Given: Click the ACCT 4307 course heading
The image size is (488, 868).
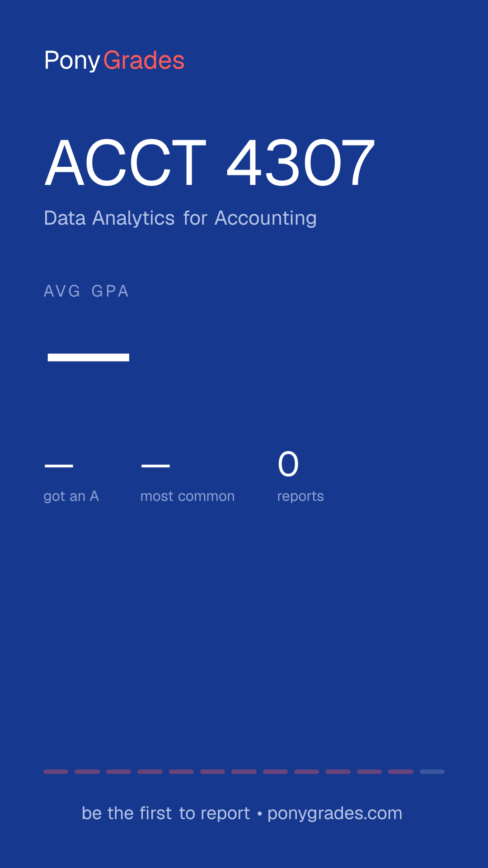Looking at the screenshot, I should tap(210, 162).
